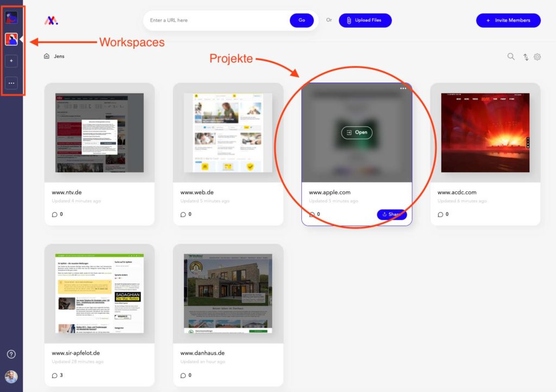556x392 pixels.
Task: Click Invite Members button
Action: [508, 20]
